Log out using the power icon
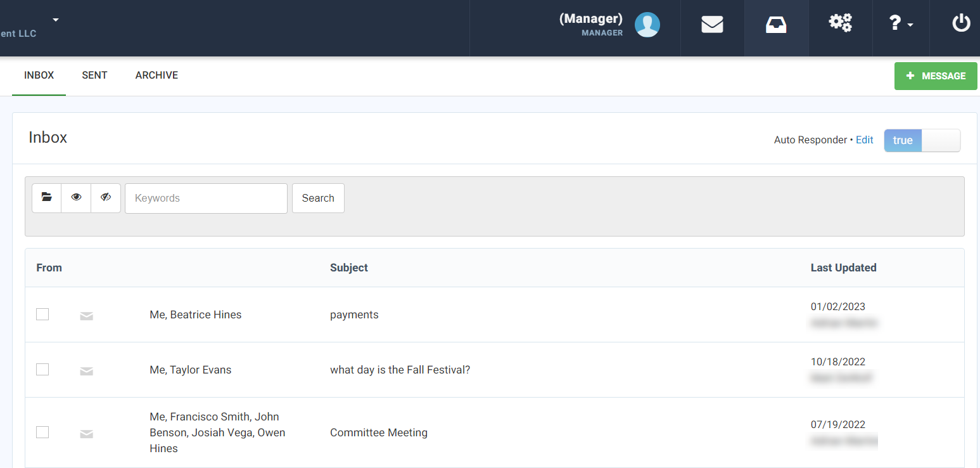 coord(961,23)
